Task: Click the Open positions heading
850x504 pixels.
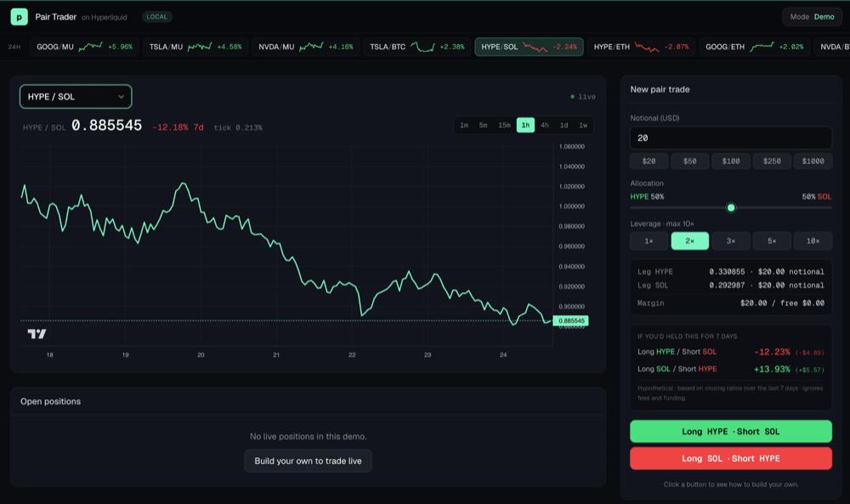Action: (x=50, y=401)
